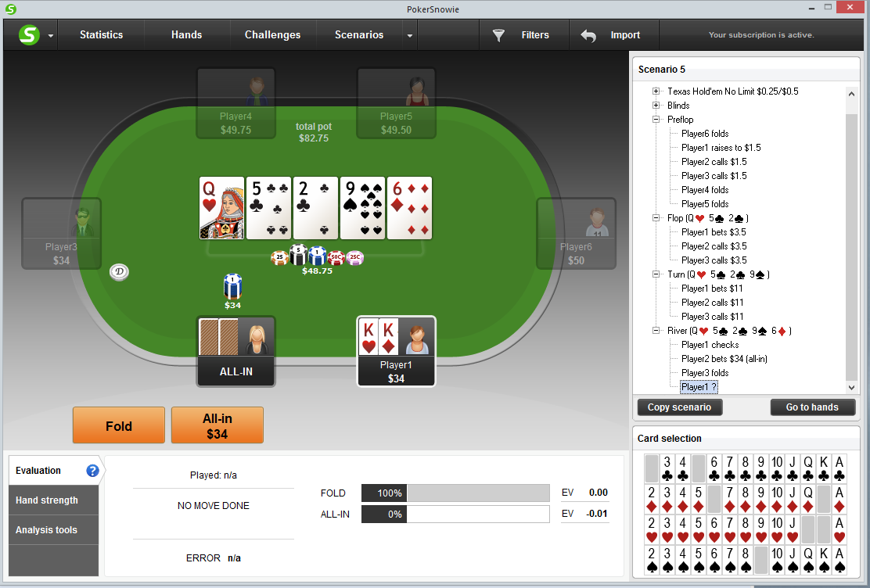Click the Queen of hearts board card
The image size is (870, 588).
point(221,208)
